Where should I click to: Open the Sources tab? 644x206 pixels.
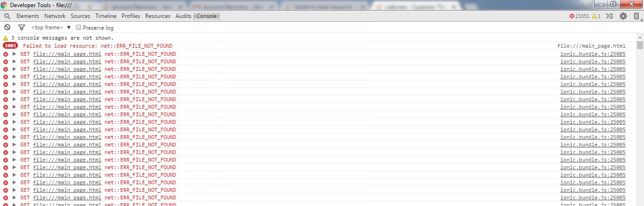(81, 16)
